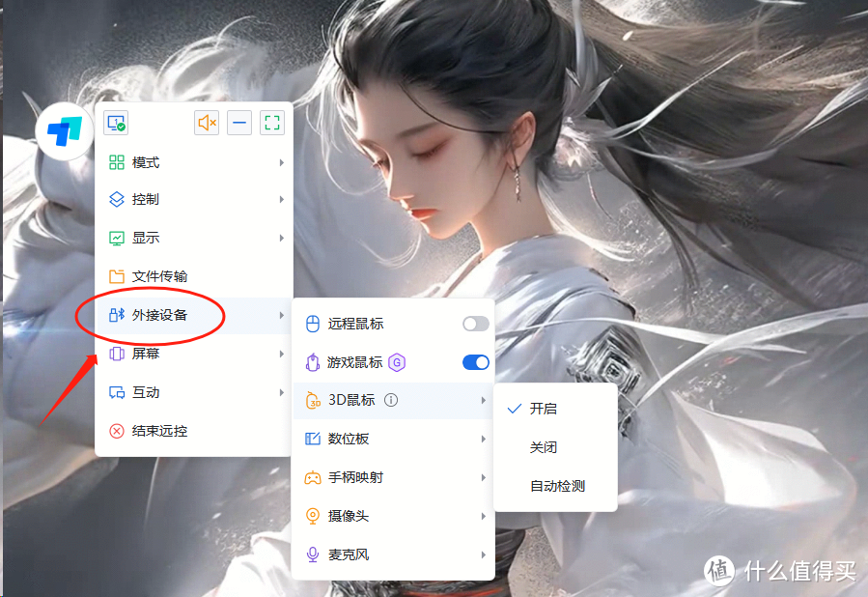The image size is (868, 597).
Task: Click the info icon beside 3D鼠标
Action: click(x=391, y=400)
